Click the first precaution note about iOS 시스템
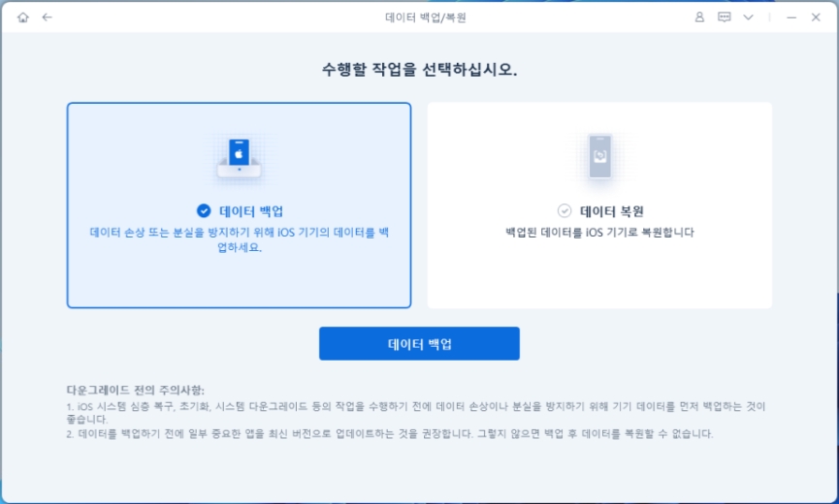Image resolution: width=839 pixels, height=504 pixels. (416, 413)
